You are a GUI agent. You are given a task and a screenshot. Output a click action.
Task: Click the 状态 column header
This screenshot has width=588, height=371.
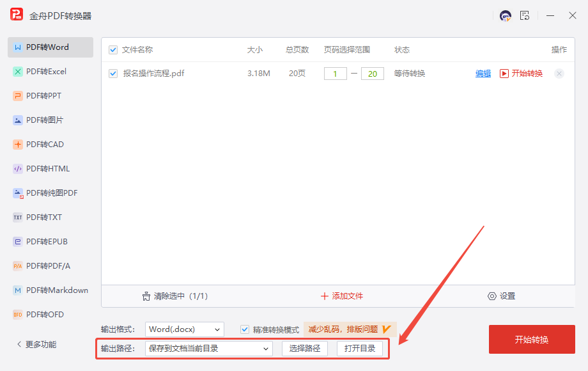point(402,50)
